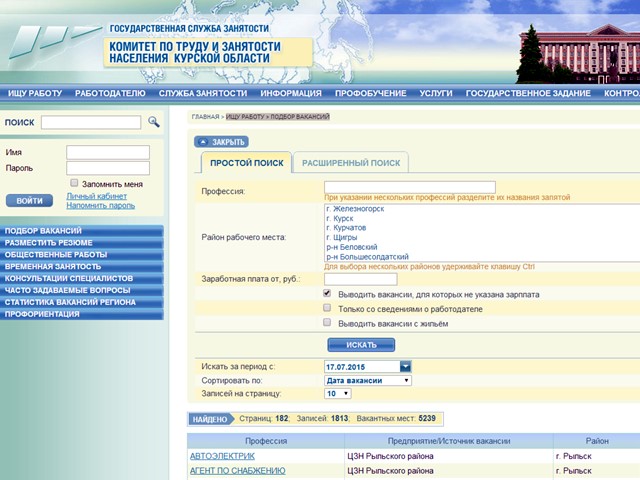
Task: Click the Профессия text input field
Action: [x=410, y=187]
